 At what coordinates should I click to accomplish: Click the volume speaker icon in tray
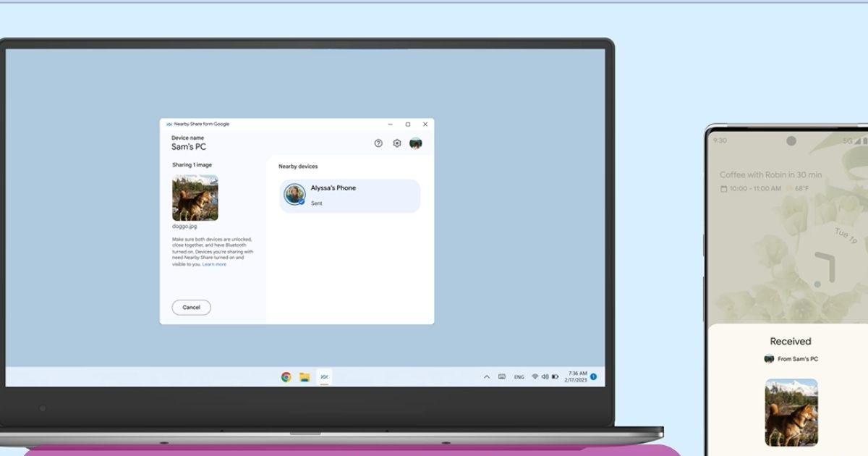[545, 377]
